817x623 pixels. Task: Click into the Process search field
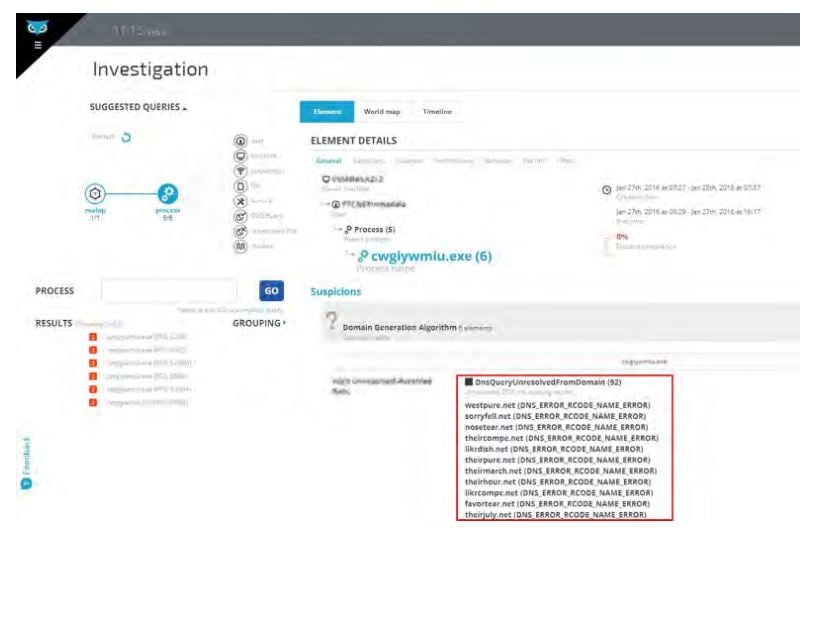(x=168, y=291)
